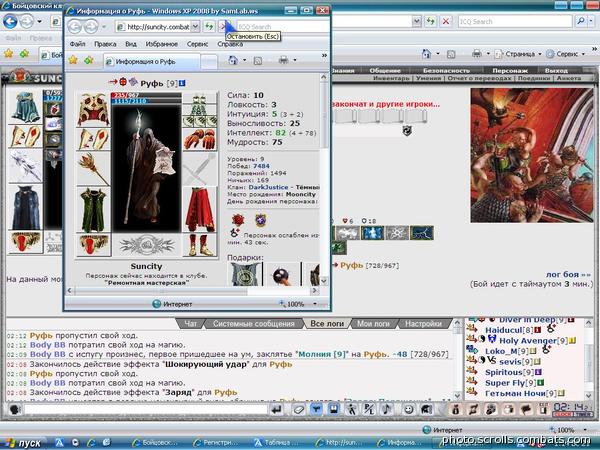
Task: Click the add-to-favorites icon in the Руфь info window
Action: (x=89, y=60)
